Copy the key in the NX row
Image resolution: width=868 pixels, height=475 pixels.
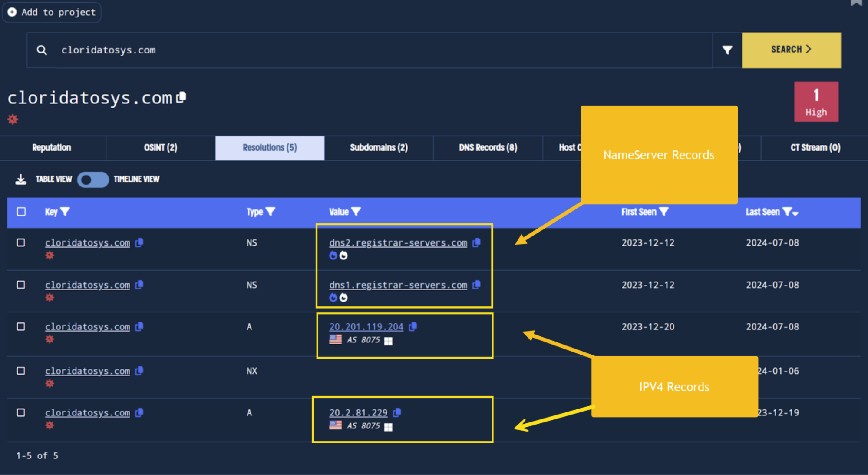139,371
